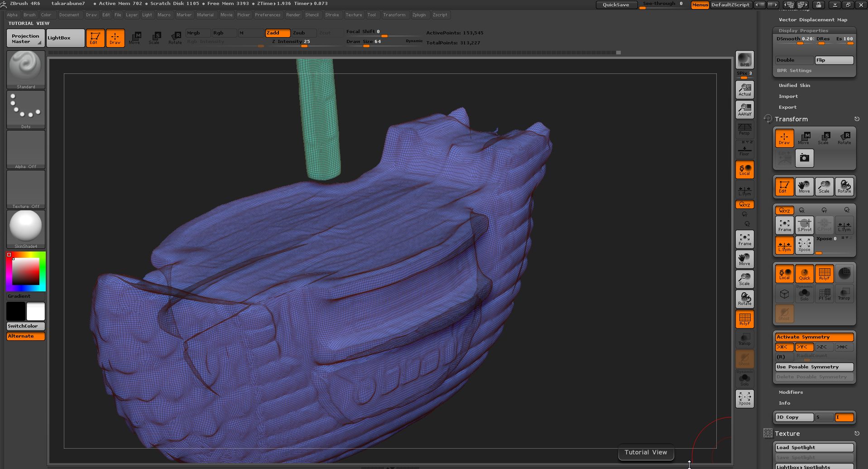Expand the Modifiers section

pos(791,392)
